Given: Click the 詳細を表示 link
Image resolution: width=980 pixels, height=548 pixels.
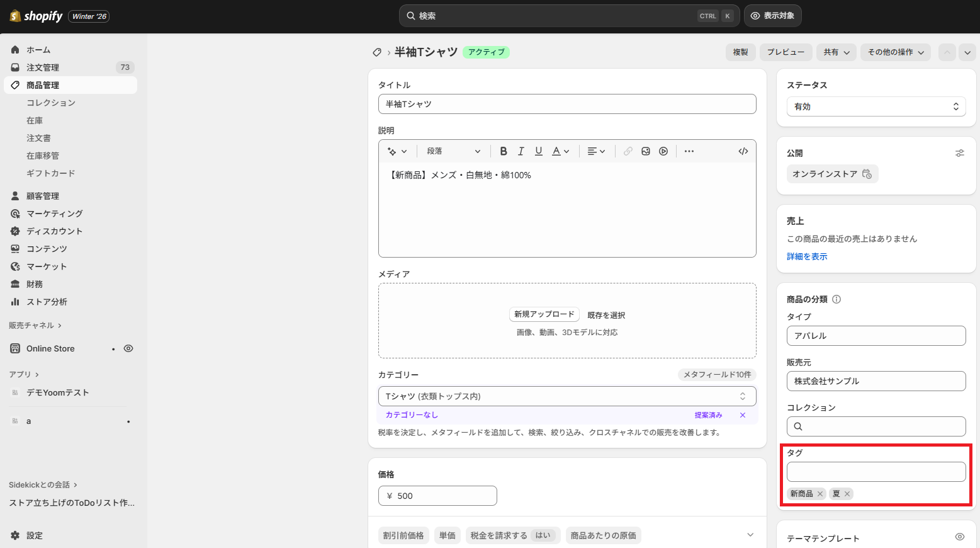Looking at the screenshot, I should 807,256.
